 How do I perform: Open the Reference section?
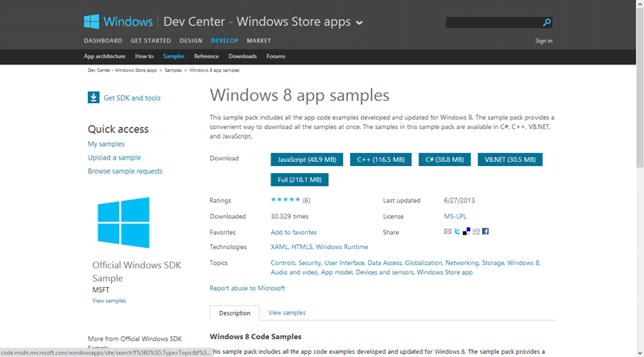click(207, 56)
